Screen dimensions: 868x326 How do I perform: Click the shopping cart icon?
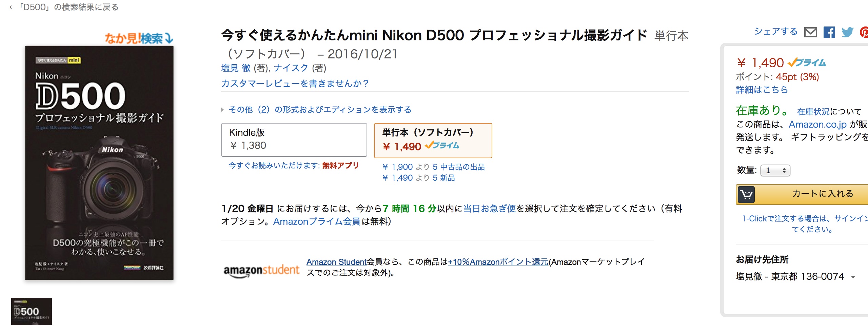coord(746,195)
